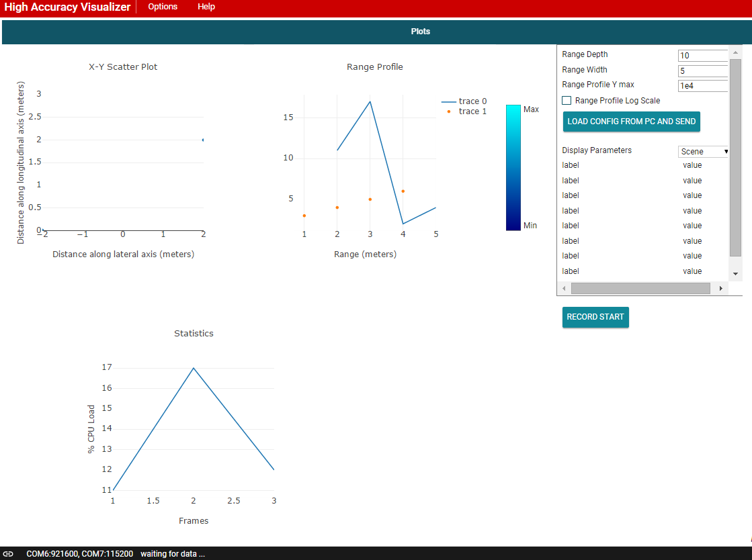Viewport: 752px width, 560px height.
Task: Click the horizontal scrollbar left arrow
Action: (564, 288)
